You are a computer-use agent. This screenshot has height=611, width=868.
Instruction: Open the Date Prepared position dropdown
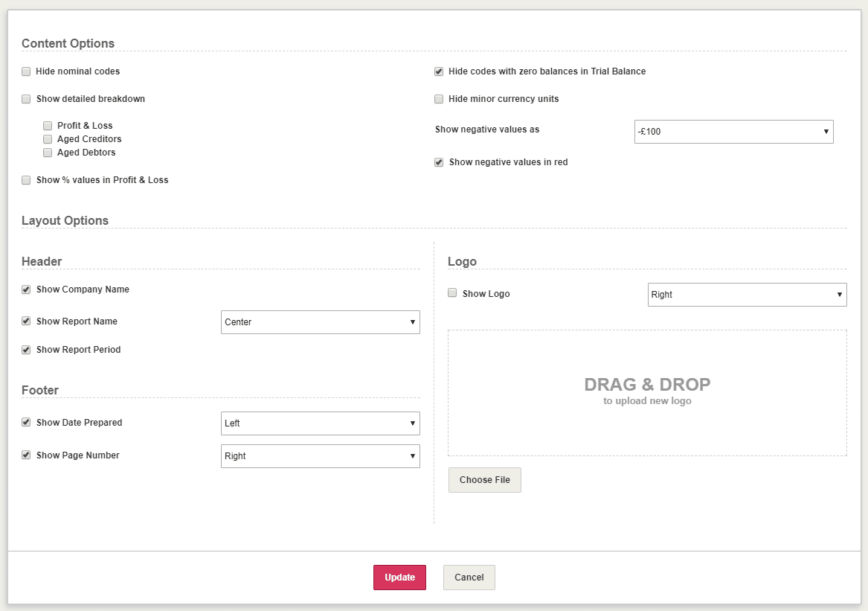pos(320,423)
